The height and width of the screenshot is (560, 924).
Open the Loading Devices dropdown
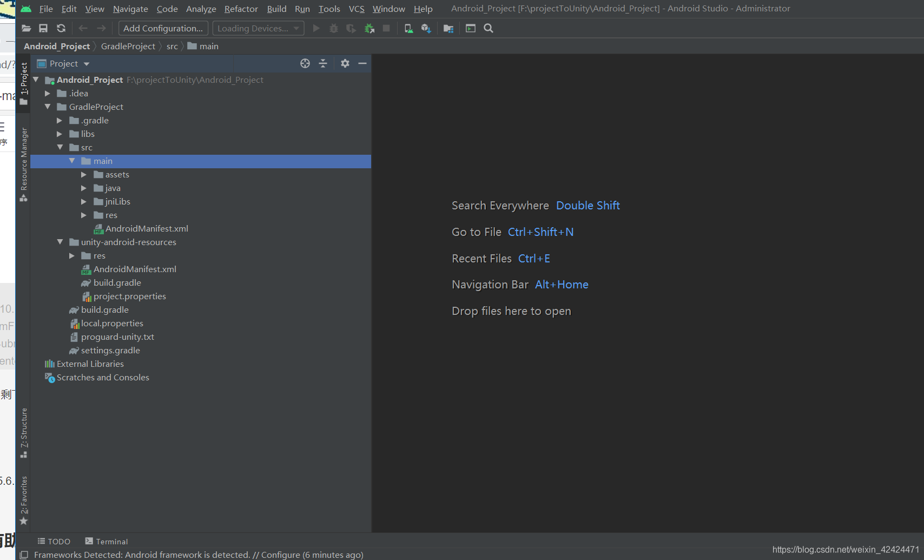pos(258,28)
